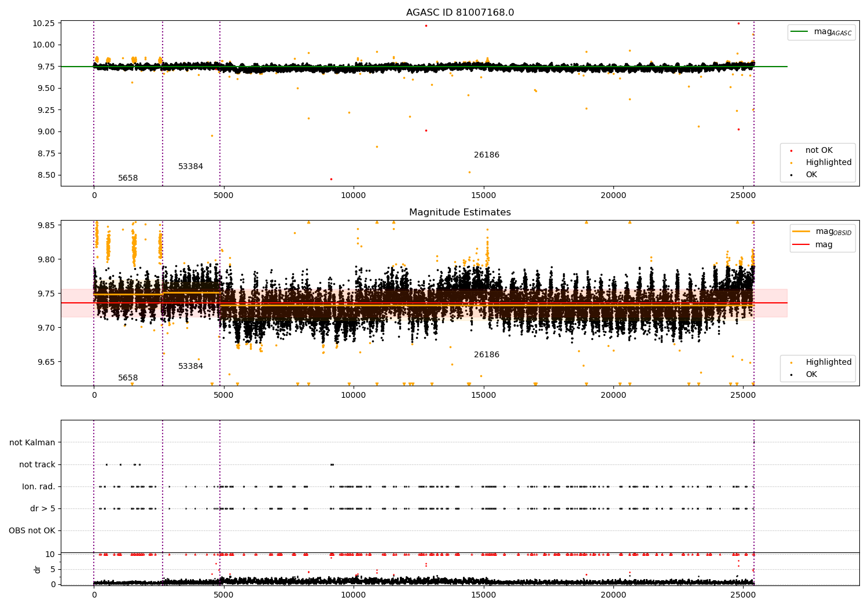Click the 'dr' axis label
This screenshot has height=608, width=868.
click(x=38, y=569)
